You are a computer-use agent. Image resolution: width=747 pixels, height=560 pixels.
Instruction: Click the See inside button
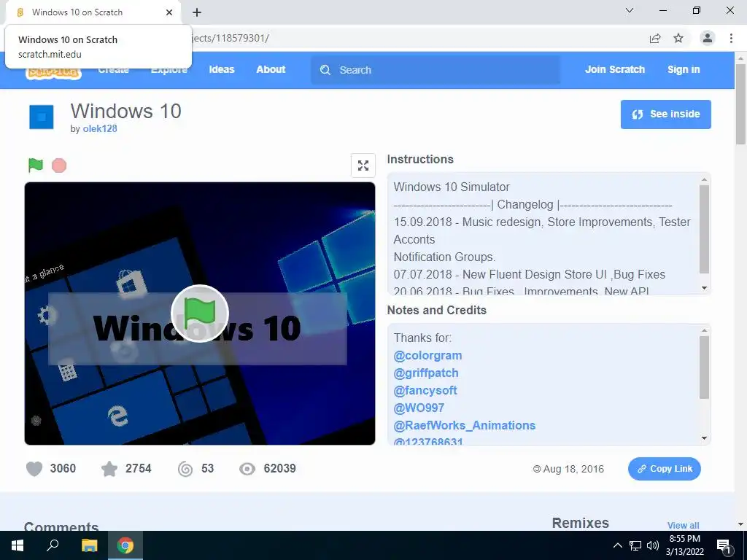(665, 114)
